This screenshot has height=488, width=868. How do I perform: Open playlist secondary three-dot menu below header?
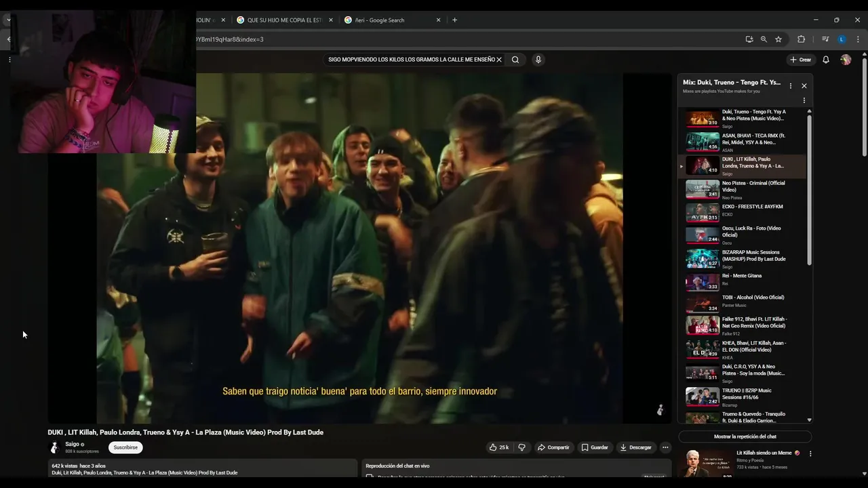coord(804,100)
